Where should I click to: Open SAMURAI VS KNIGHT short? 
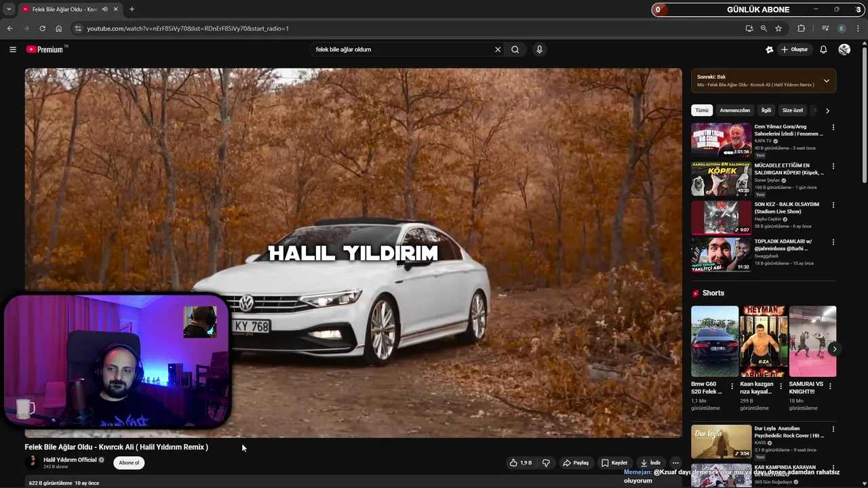[812, 341]
